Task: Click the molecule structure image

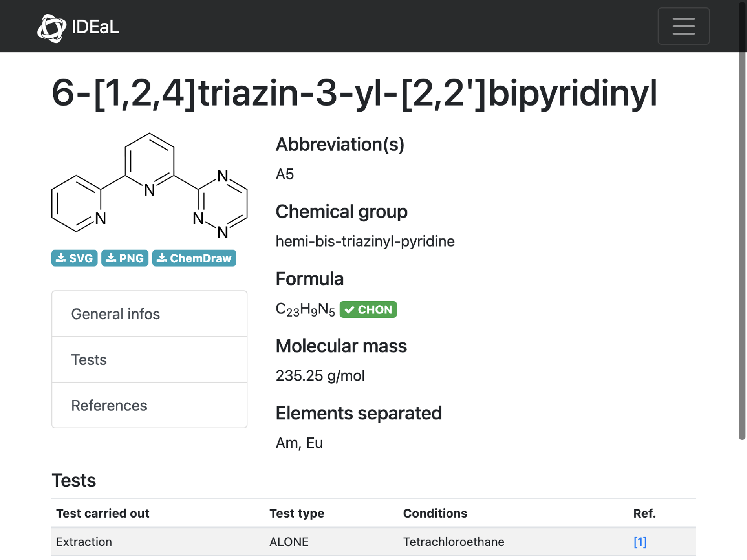Action: [149, 186]
